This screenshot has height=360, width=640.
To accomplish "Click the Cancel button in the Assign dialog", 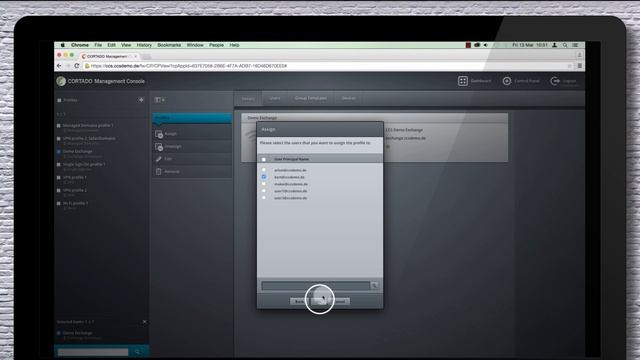I will (x=340, y=301).
